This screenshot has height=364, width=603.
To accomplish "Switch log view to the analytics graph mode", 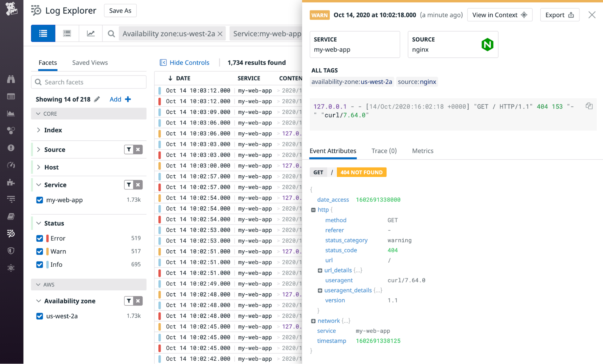I will click(x=90, y=33).
